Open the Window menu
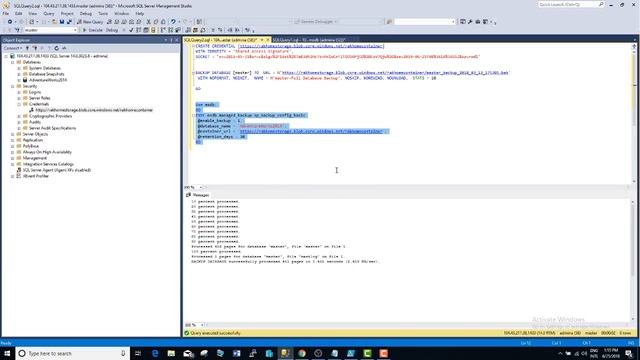This screenshot has height=360, width=640. coord(121,13)
